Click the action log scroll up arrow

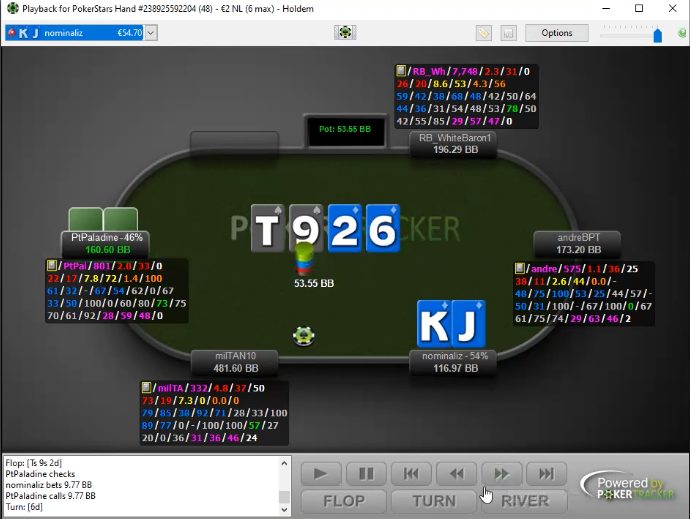[x=284, y=463]
